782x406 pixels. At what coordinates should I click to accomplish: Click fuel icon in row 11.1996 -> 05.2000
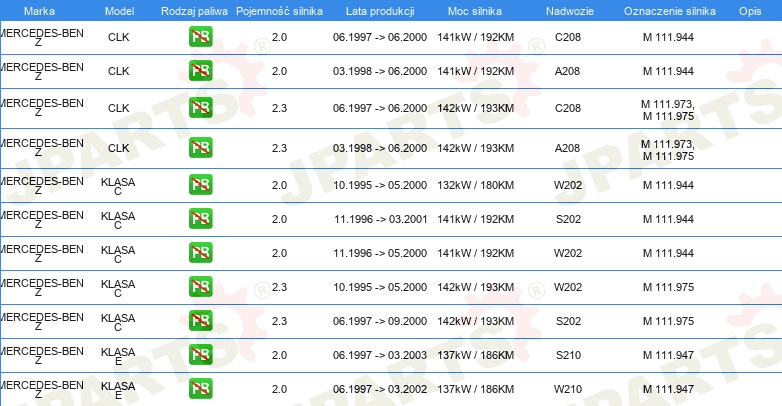tap(200, 252)
